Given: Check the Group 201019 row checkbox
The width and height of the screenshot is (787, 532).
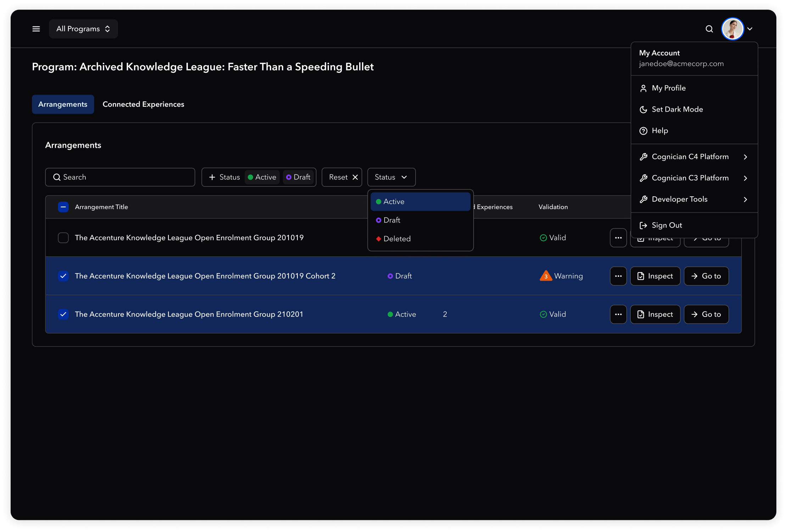Looking at the screenshot, I should click(63, 238).
